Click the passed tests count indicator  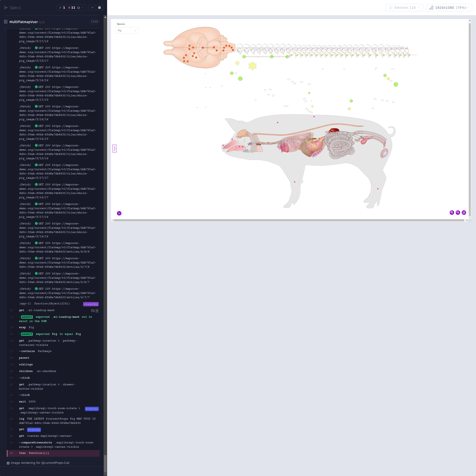tap(62, 8)
